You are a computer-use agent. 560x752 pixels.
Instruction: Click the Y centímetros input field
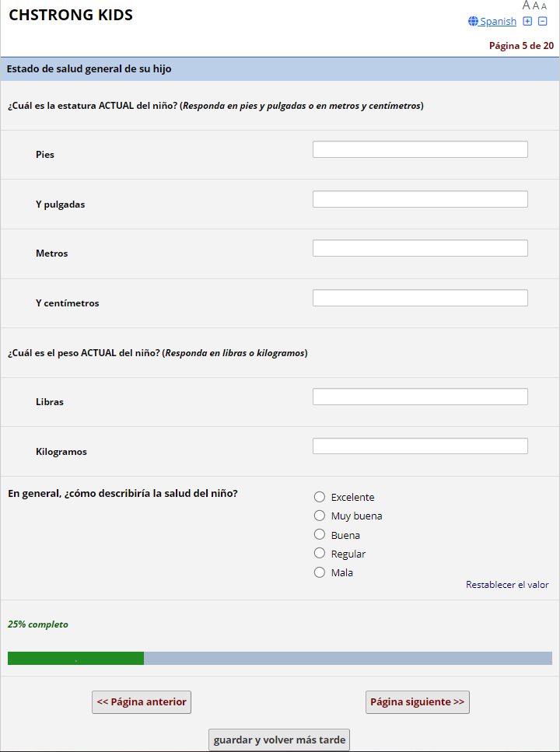pyautogui.click(x=420, y=298)
